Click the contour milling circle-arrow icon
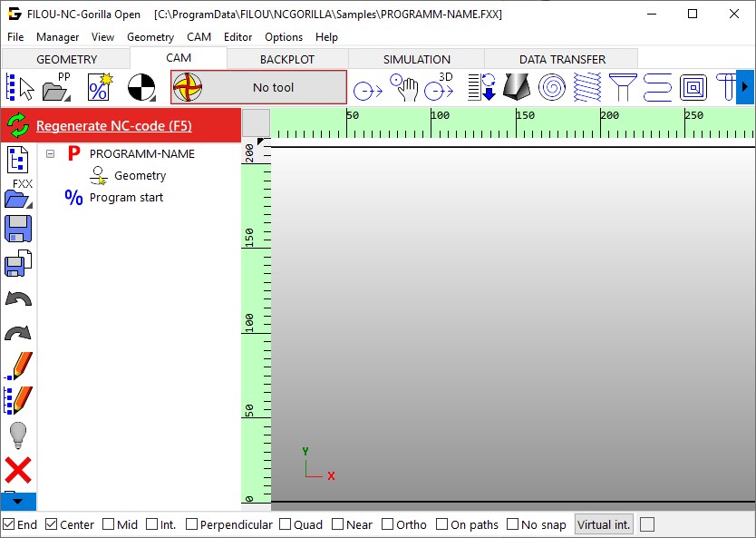This screenshot has height=538, width=756. coord(368,90)
